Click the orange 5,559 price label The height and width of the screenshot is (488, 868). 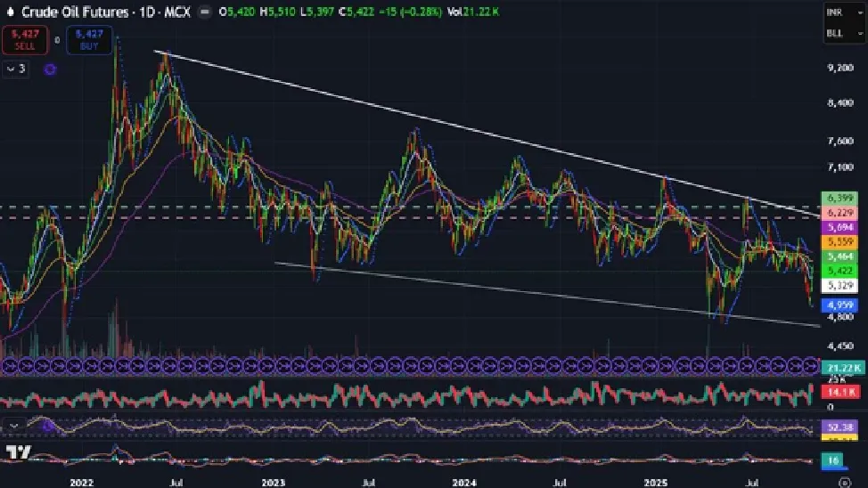point(839,242)
